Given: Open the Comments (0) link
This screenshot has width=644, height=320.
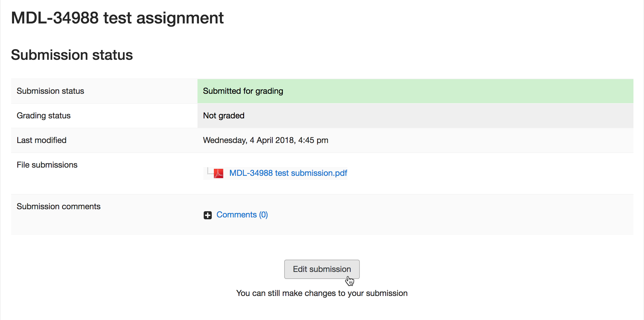Looking at the screenshot, I should pyautogui.click(x=242, y=215).
